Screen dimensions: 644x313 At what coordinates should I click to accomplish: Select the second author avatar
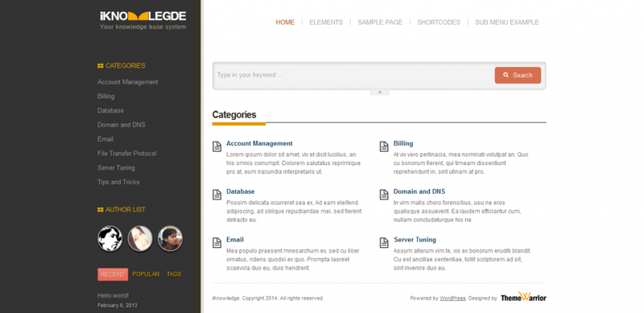click(139, 238)
